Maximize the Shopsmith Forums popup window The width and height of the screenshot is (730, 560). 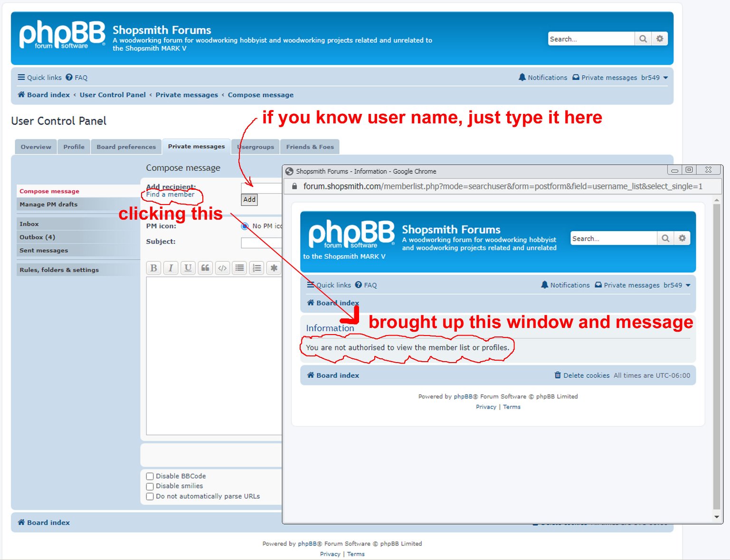coord(689,170)
